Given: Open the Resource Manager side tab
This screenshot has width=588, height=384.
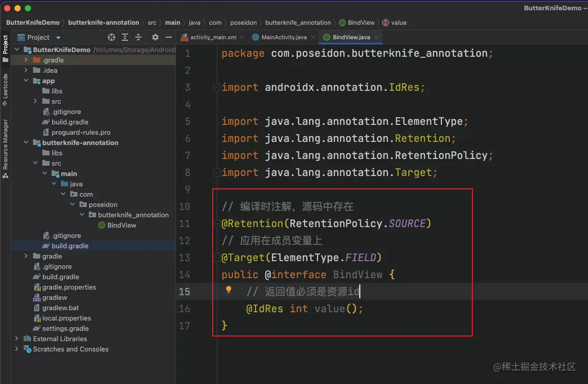Looking at the screenshot, I should tap(5, 149).
